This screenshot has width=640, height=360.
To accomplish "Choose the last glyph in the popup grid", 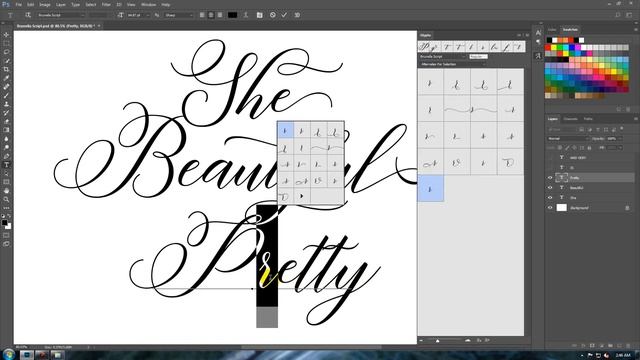I will coord(285,197).
